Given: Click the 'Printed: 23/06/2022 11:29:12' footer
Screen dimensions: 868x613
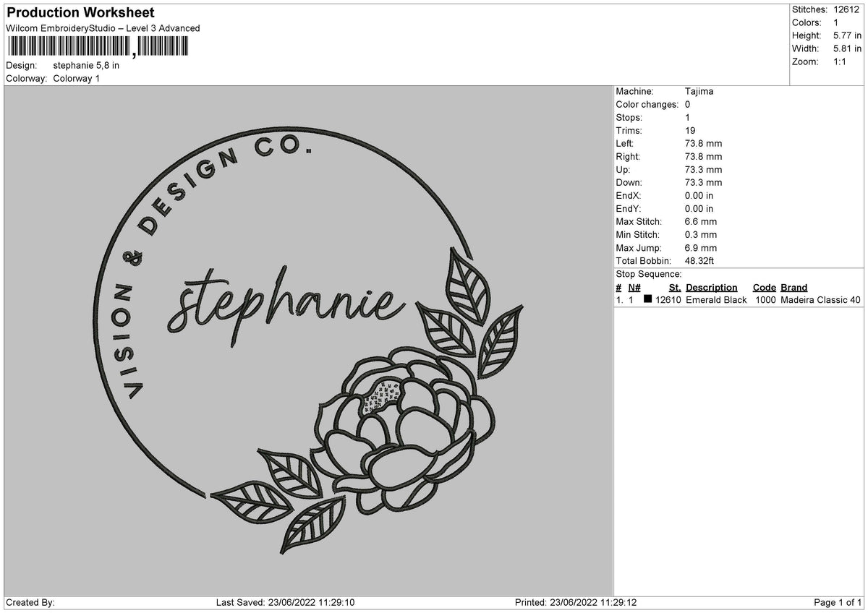Looking at the screenshot, I should (x=576, y=603).
